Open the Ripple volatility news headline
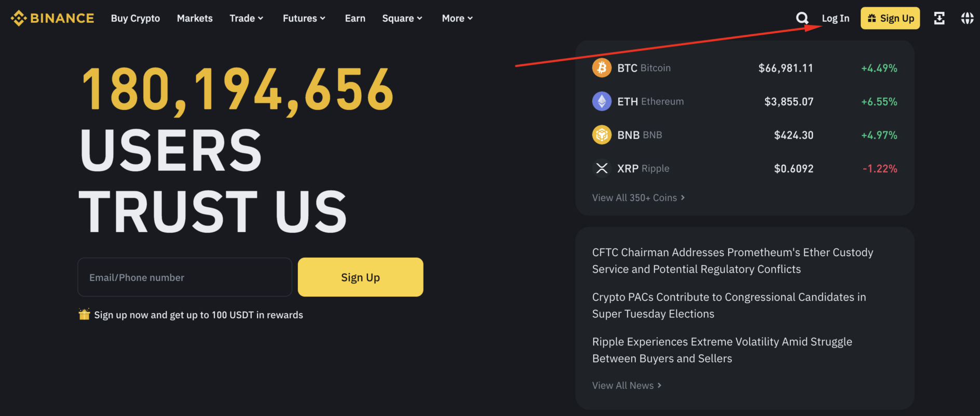The image size is (980, 416). click(x=722, y=350)
